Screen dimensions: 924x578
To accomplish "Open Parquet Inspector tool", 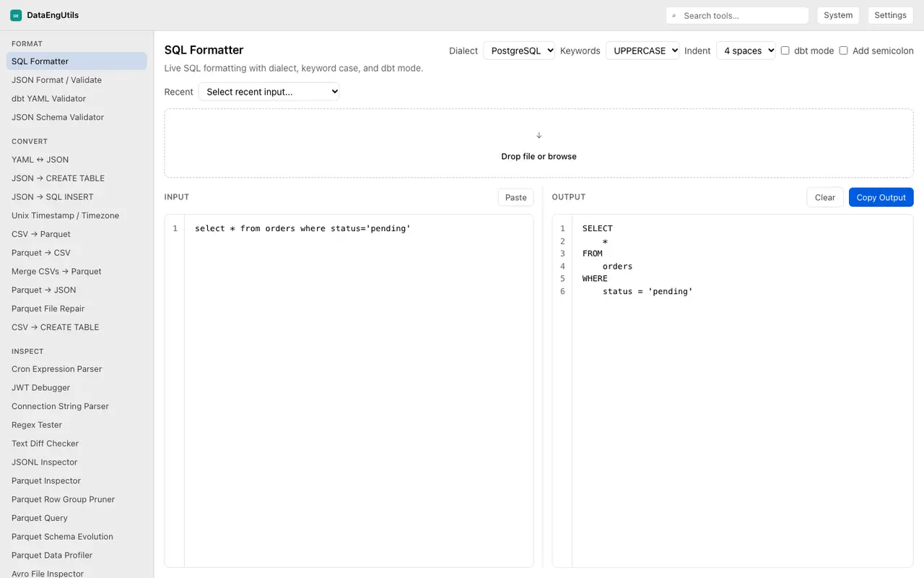I will (77, 481).
